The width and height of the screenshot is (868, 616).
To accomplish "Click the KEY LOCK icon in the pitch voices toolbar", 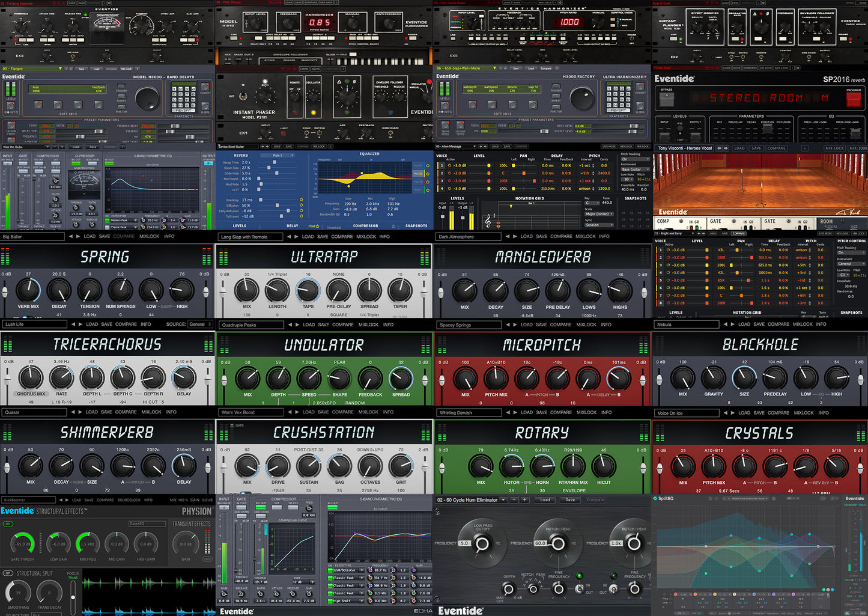I will click(x=626, y=147).
